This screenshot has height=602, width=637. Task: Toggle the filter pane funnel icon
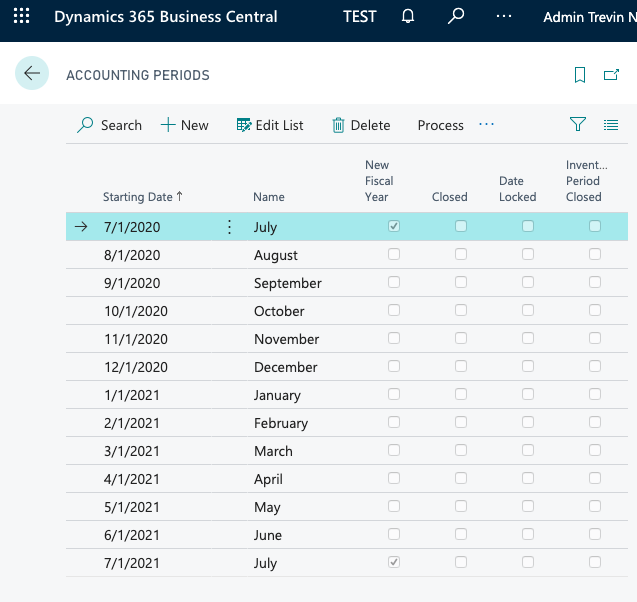point(577,125)
